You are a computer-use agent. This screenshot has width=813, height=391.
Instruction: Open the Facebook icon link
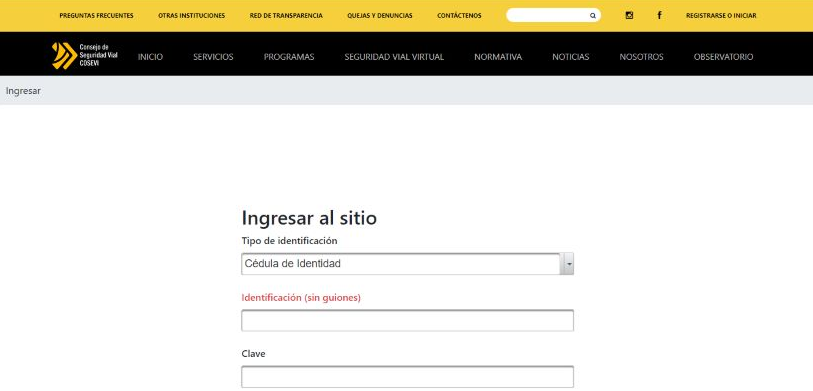[x=659, y=16]
